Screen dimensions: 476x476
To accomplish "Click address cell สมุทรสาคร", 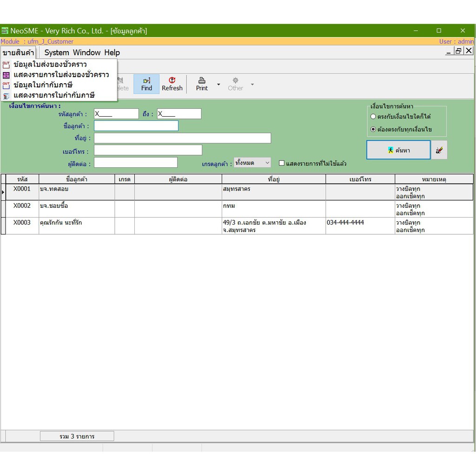I will [273, 192].
